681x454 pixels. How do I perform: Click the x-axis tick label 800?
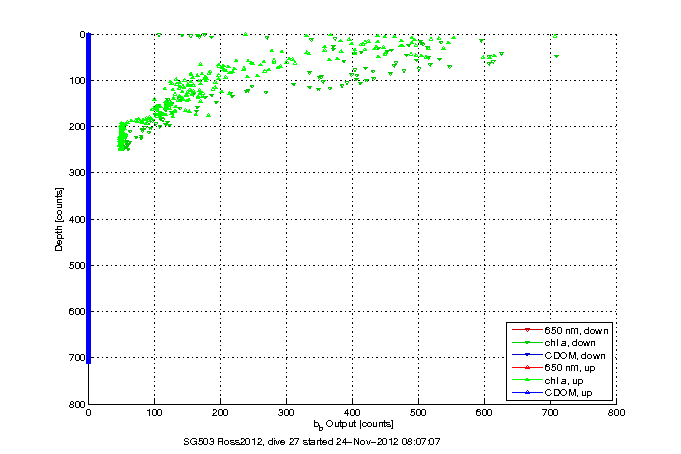click(x=616, y=413)
